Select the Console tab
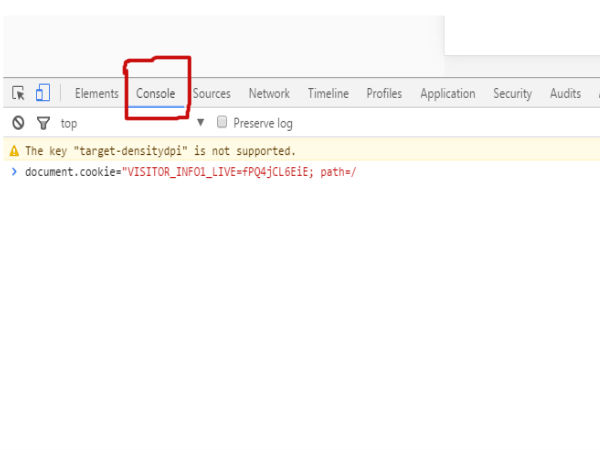Screen dimensions: 600x450 156,94
